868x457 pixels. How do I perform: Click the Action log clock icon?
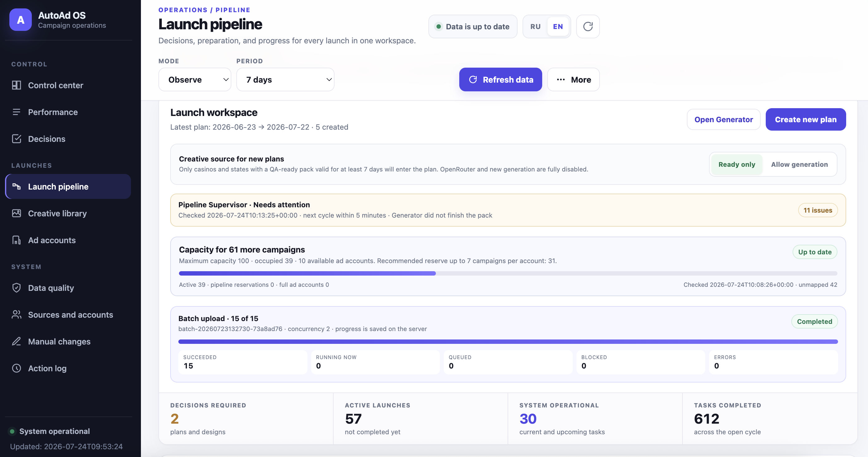17,368
